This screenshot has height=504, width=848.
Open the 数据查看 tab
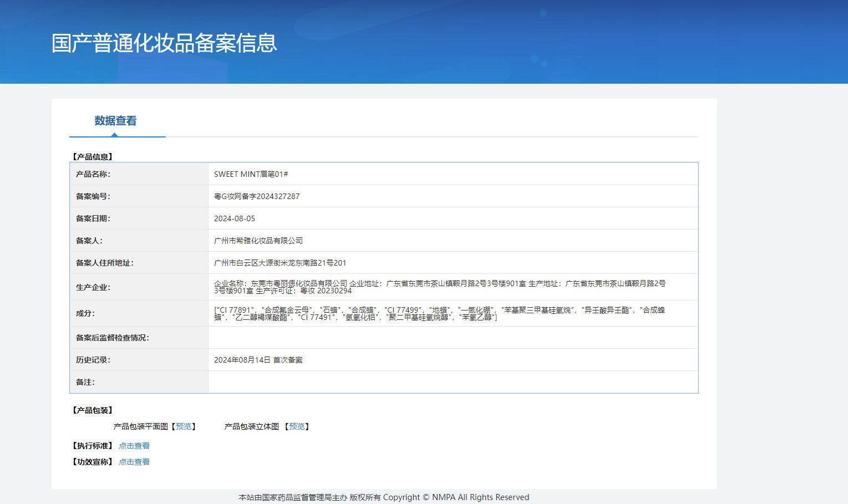pos(115,121)
